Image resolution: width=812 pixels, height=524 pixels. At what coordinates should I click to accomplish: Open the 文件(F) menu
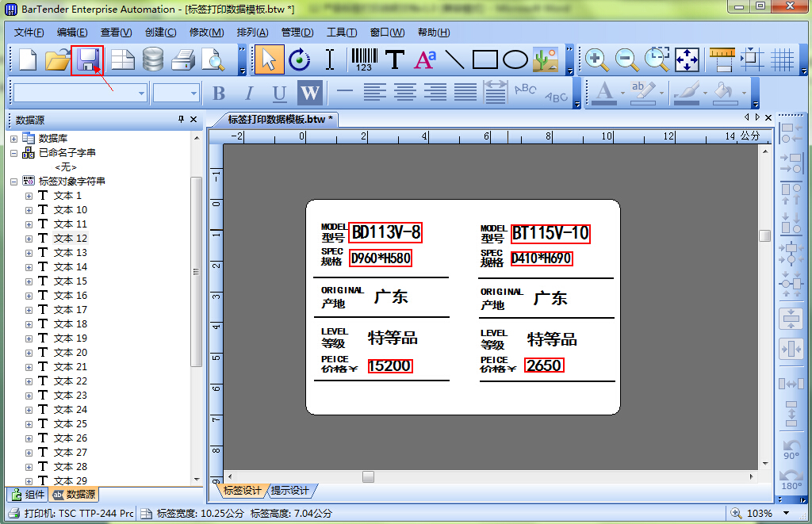tap(29, 33)
